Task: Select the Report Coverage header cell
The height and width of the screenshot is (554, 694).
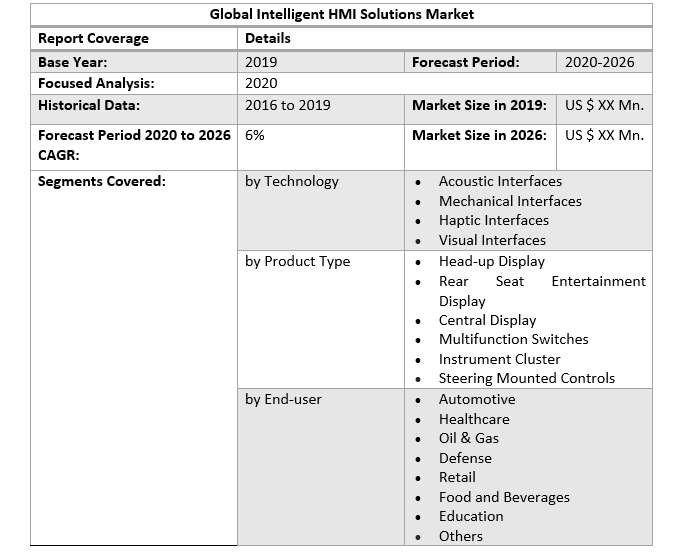Action: (93, 38)
